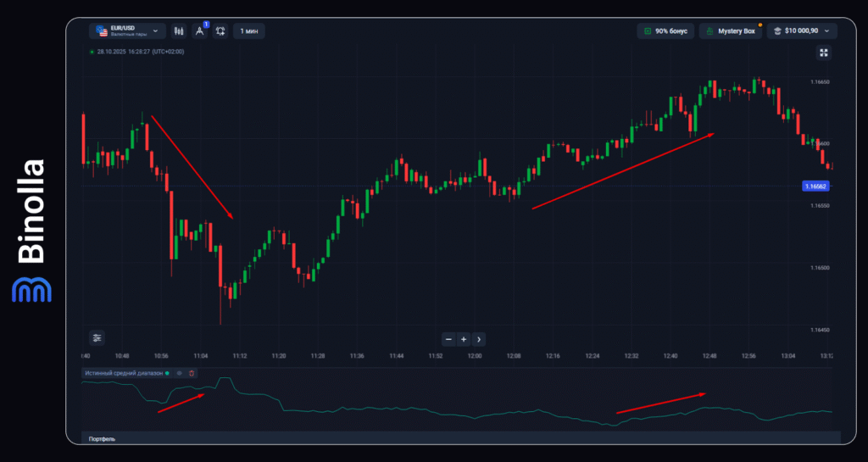The image size is (868, 462).
Task: Click the current price tag 1.16562
Action: [x=815, y=186]
